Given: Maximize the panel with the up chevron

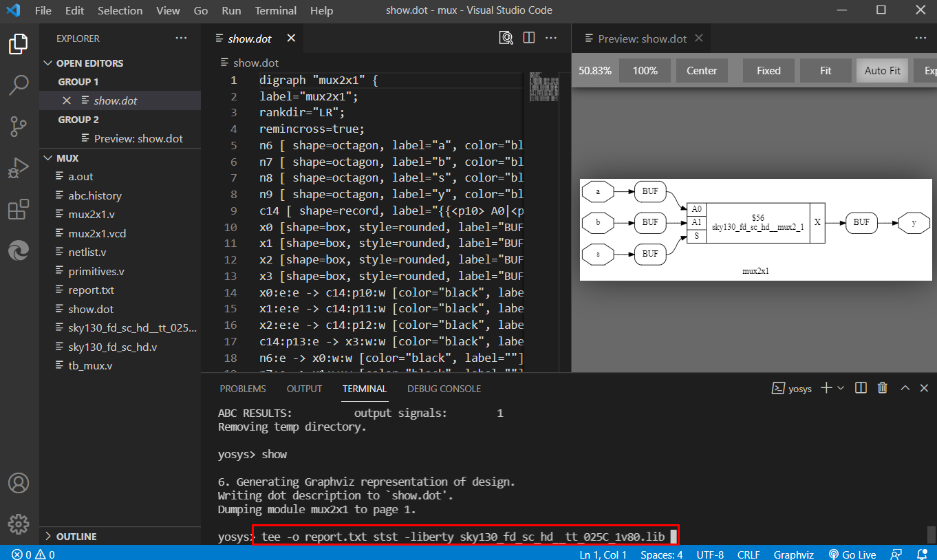Looking at the screenshot, I should [905, 388].
